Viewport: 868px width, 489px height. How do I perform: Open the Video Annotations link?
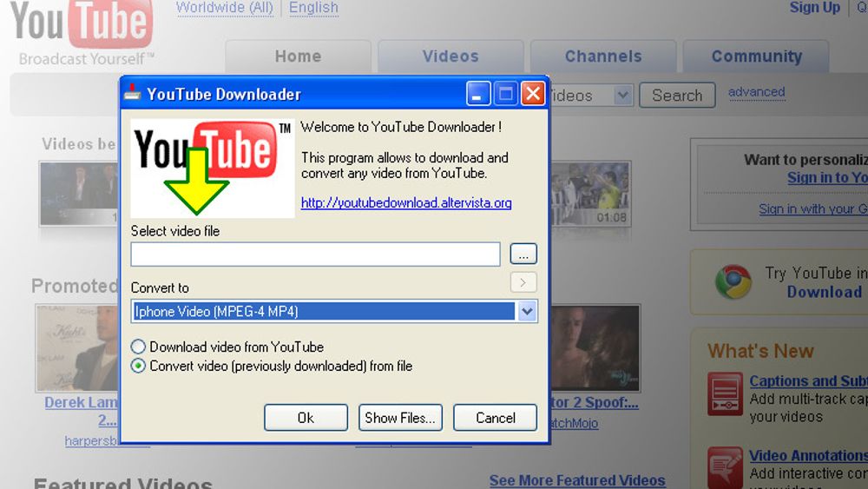point(808,456)
